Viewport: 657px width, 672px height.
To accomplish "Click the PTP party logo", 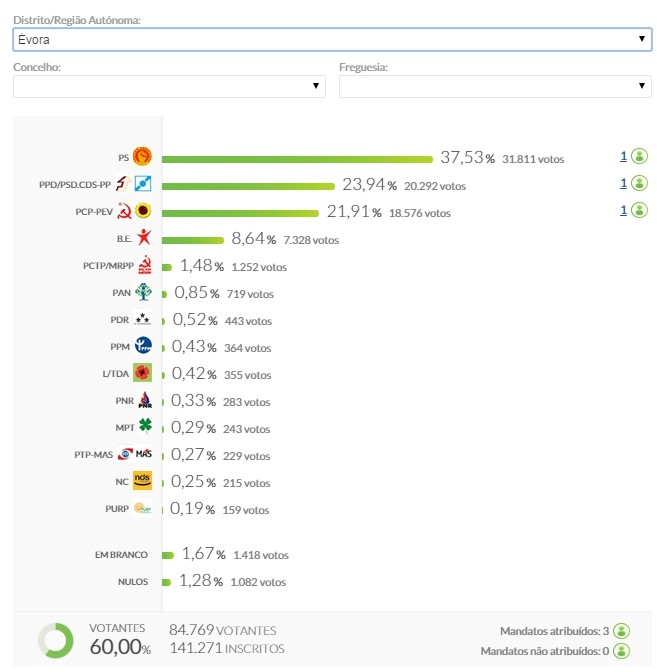I will 125,454.
